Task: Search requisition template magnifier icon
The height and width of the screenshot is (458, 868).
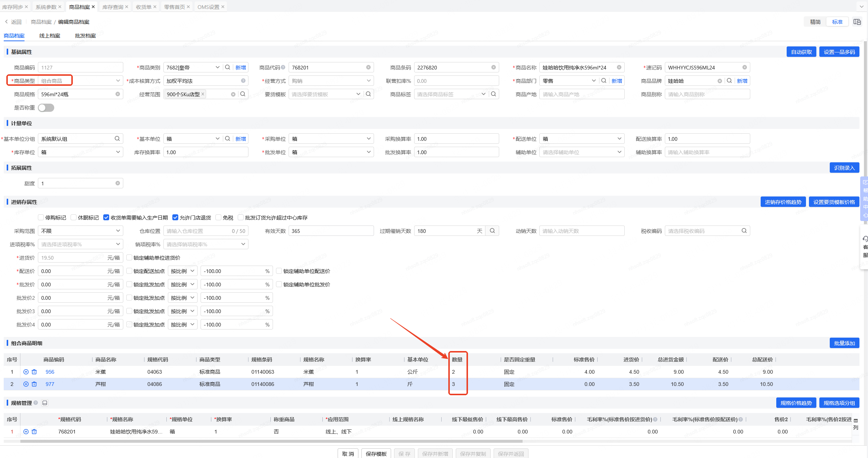Action: 368,94
